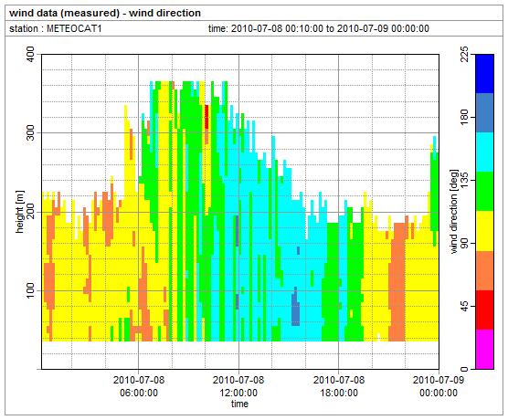Click the 'wind direction [deg]' legend label
508x420 pixels.
pos(455,212)
